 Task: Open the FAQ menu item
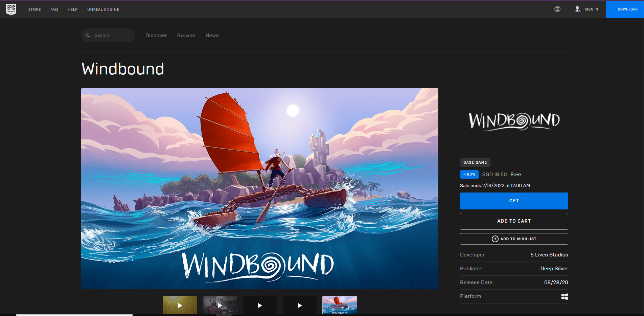pos(54,9)
